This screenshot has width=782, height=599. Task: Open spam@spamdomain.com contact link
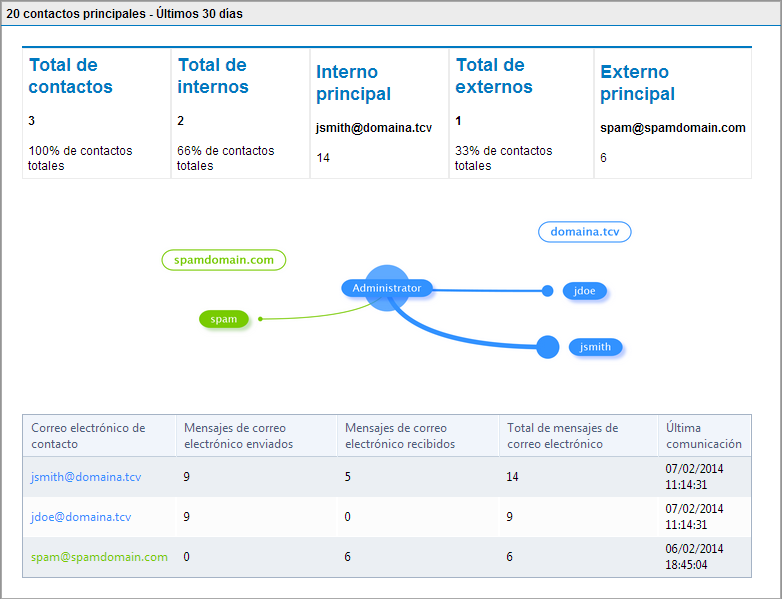(99, 557)
